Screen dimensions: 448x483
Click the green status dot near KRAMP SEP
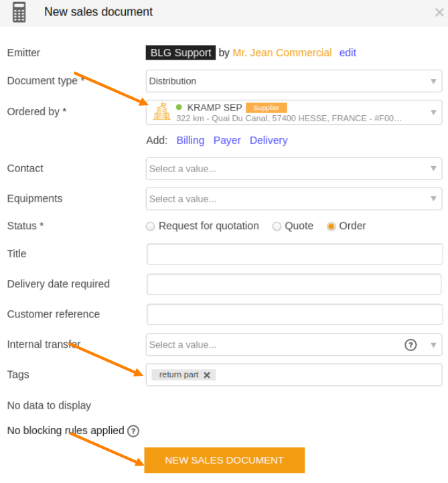click(179, 107)
